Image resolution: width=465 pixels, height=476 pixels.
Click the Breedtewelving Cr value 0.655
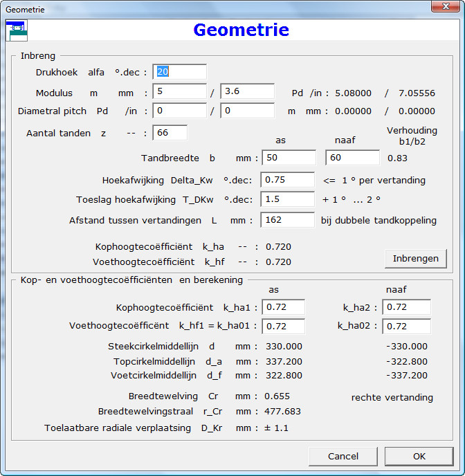pyautogui.click(x=277, y=396)
